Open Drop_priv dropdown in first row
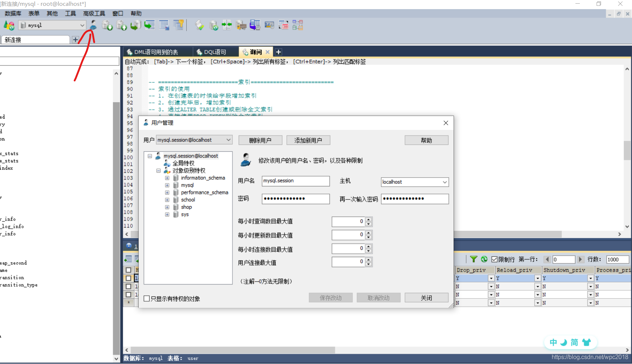The image size is (632, 364). (x=491, y=278)
